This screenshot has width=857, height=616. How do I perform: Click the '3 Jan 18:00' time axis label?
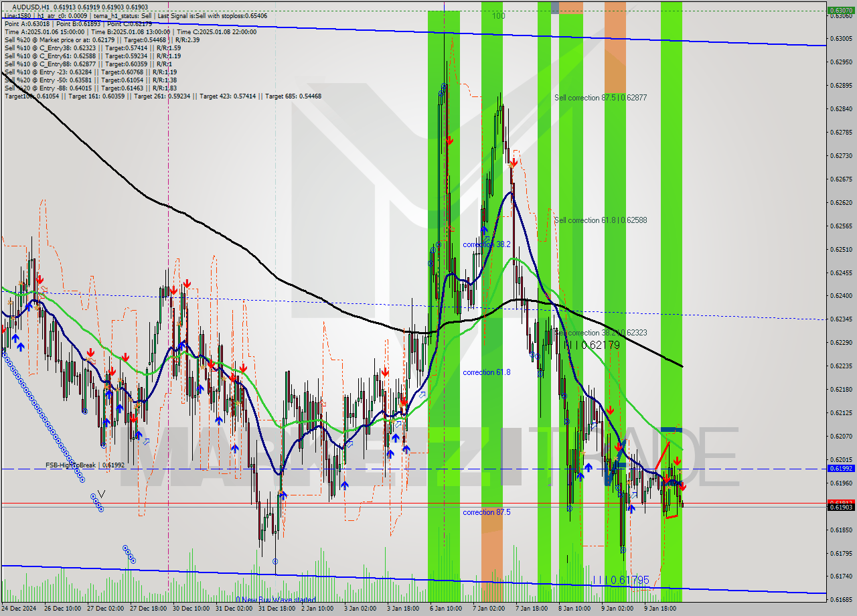coord(403,609)
